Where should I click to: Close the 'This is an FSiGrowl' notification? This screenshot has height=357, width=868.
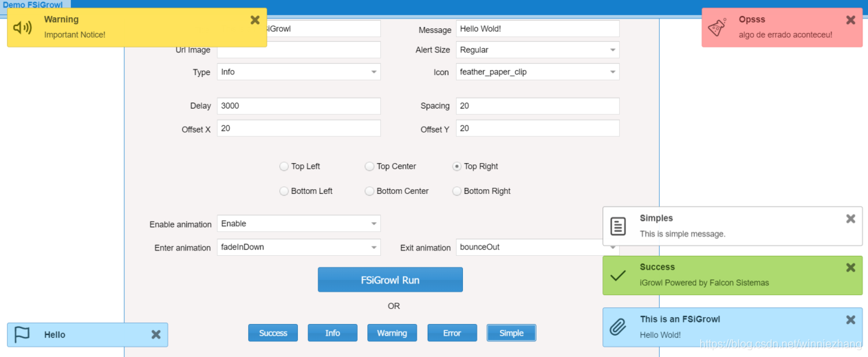point(851,320)
